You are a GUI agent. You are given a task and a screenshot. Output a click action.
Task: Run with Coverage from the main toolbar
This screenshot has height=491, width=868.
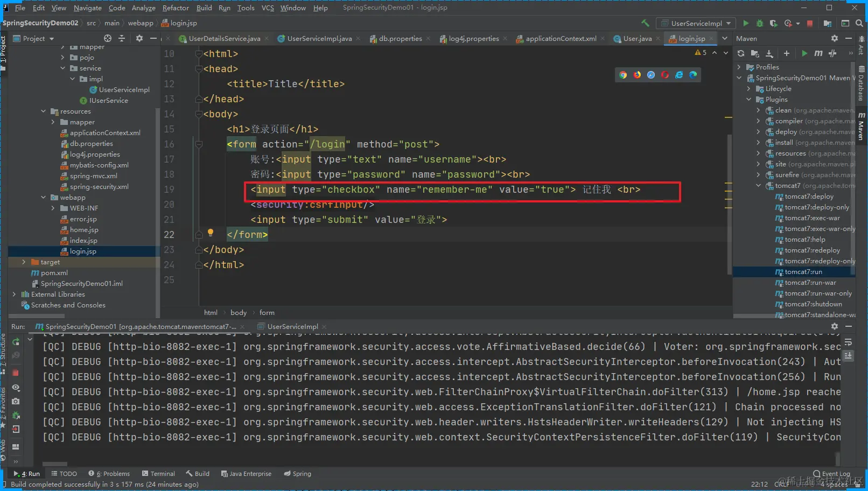click(x=773, y=23)
